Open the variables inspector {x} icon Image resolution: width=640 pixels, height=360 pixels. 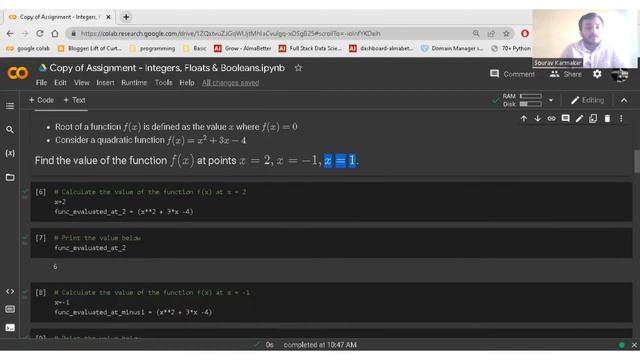[x=10, y=153]
